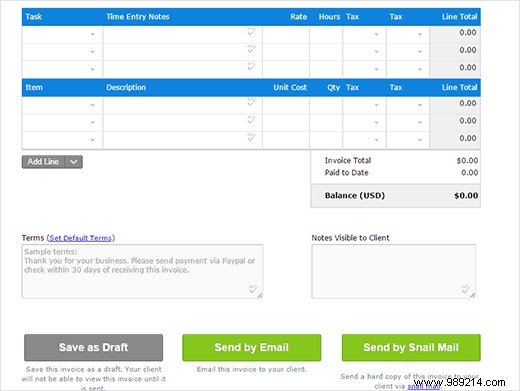Click the Balance (USD) label
Image resolution: width=520 pixels, height=391 pixels.
355,196
